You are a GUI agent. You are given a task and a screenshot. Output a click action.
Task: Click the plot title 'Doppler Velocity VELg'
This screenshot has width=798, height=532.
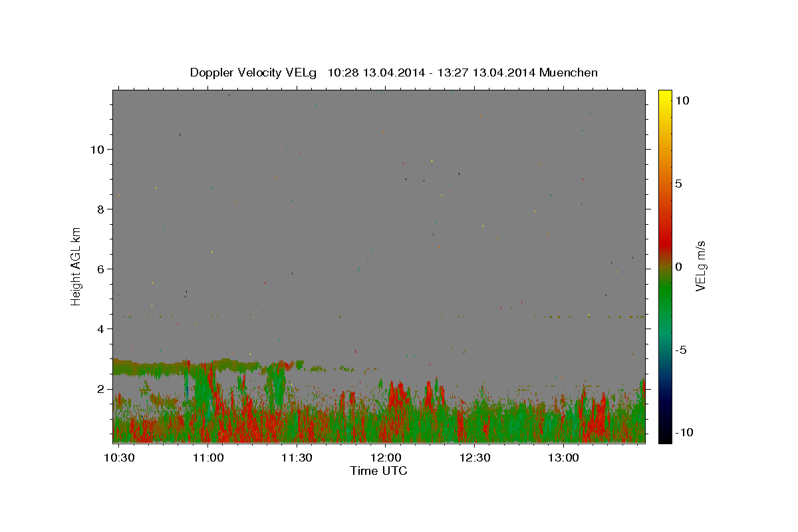click(253, 72)
